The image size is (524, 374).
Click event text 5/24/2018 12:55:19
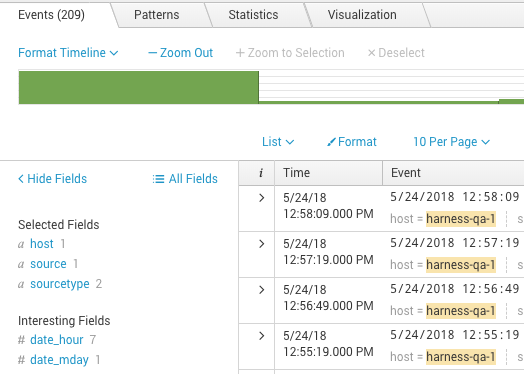tap(455, 335)
